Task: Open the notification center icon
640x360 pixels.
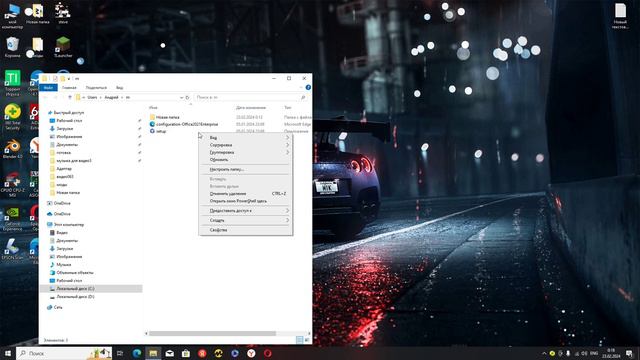Action: coord(629,353)
